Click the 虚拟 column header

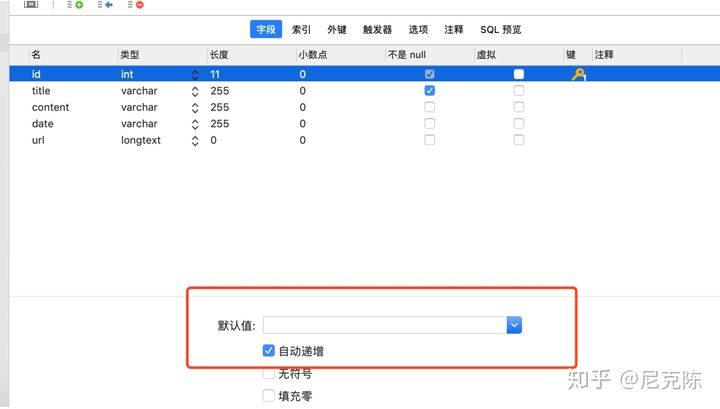[486, 55]
